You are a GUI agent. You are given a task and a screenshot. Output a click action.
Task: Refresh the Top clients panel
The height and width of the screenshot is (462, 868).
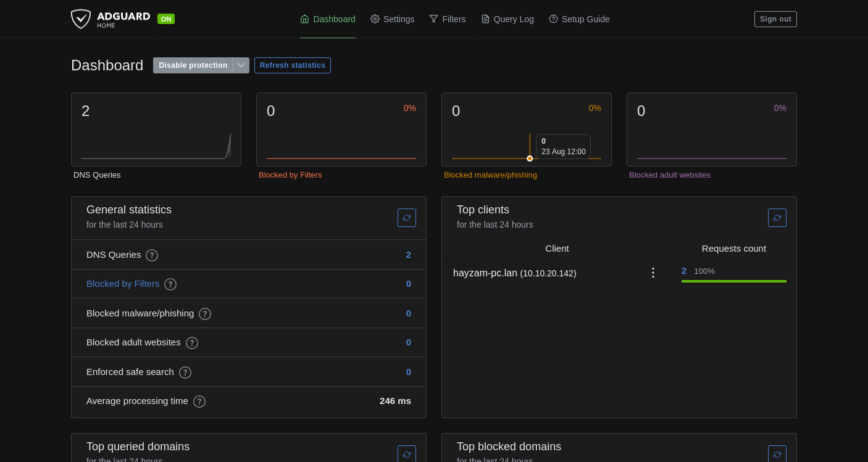(x=777, y=218)
